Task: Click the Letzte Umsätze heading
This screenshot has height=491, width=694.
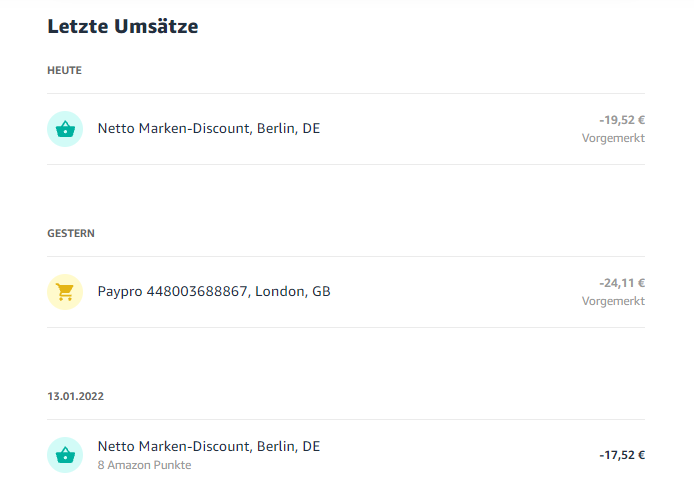Action: (122, 27)
